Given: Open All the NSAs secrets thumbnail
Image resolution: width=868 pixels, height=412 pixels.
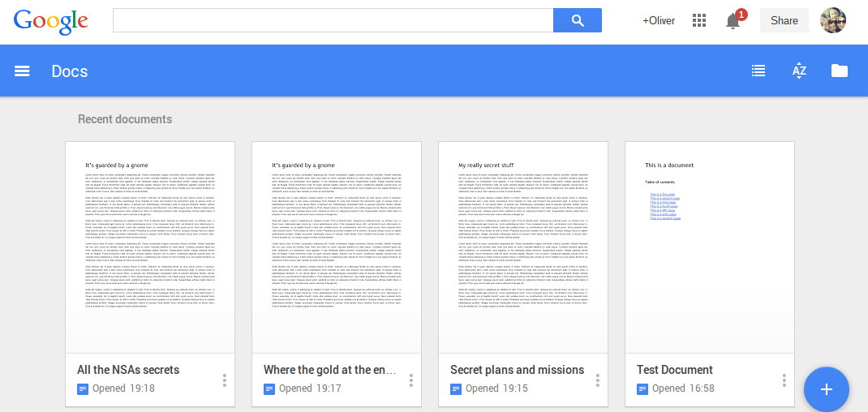Looking at the screenshot, I should pyautogui.click(x=150, y=247).
